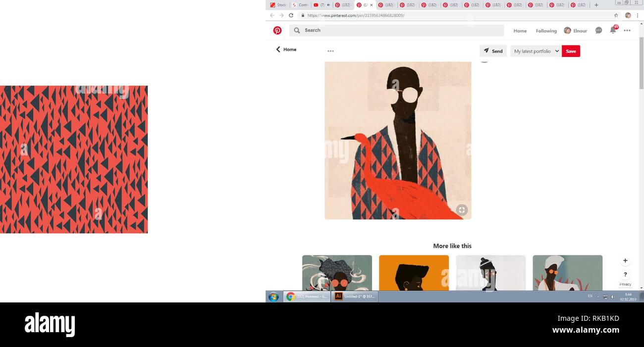
Task: Open the messages speech bubble icon
Action: [x=598, y=30]
